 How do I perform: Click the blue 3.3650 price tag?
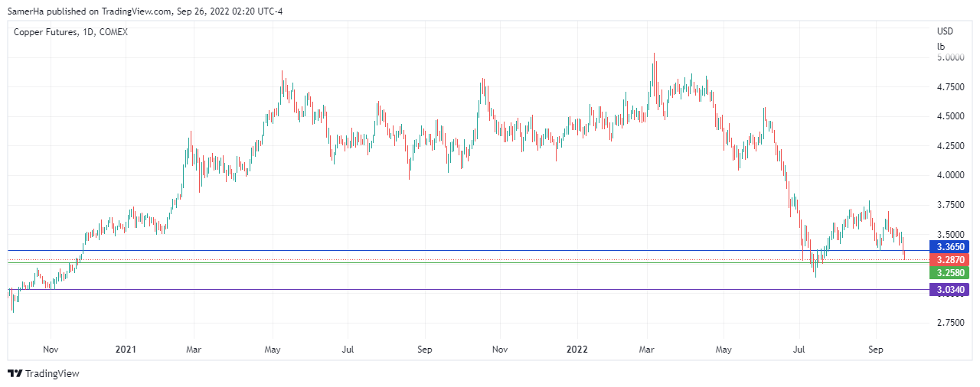tap(949, 247)
